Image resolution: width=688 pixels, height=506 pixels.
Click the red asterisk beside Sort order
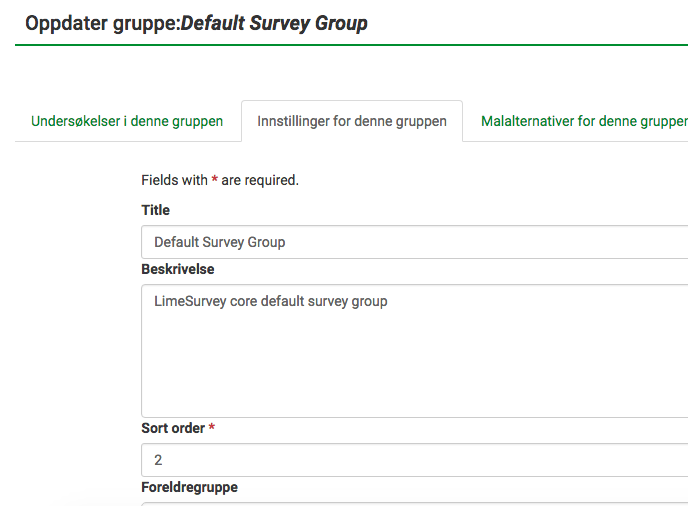click(x=212, y=428)
